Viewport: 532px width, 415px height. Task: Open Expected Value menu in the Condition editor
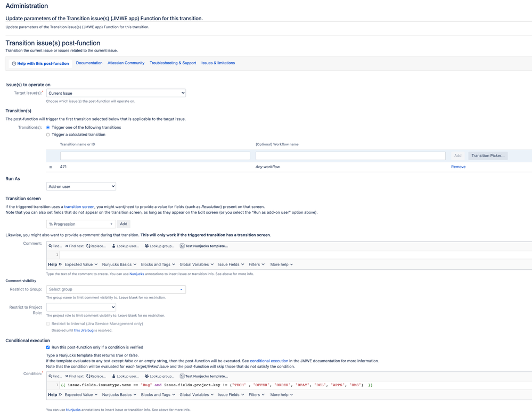81,395
